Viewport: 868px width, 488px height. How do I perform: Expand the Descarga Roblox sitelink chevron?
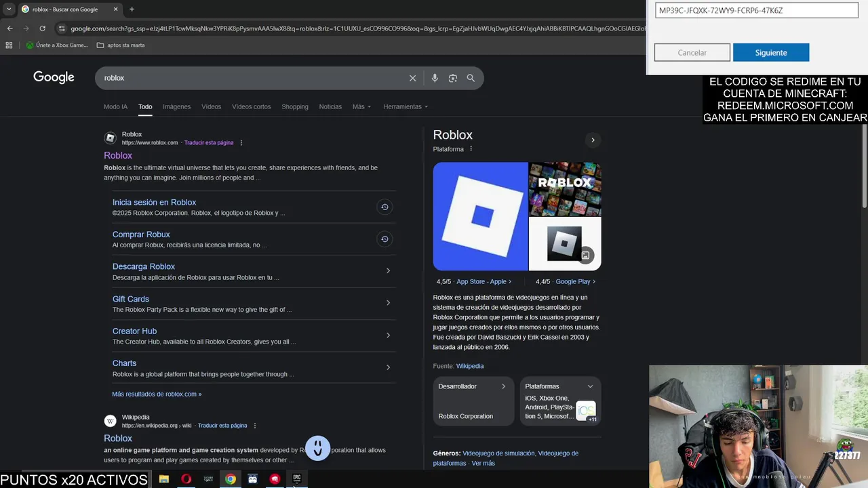pos(388,270)
